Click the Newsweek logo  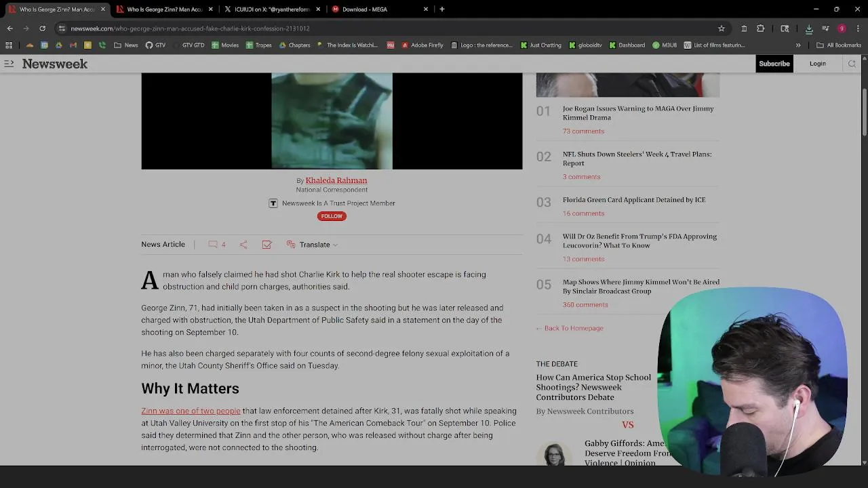pos(55,64)
